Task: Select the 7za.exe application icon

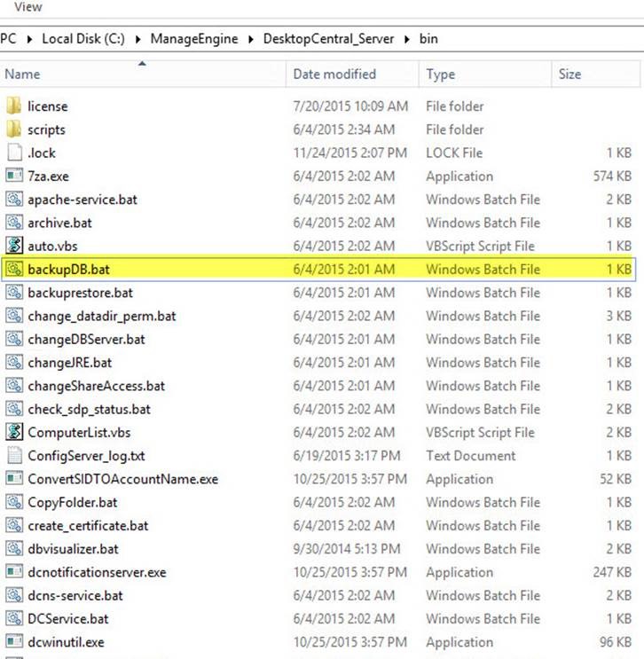Action: point(14,176)
